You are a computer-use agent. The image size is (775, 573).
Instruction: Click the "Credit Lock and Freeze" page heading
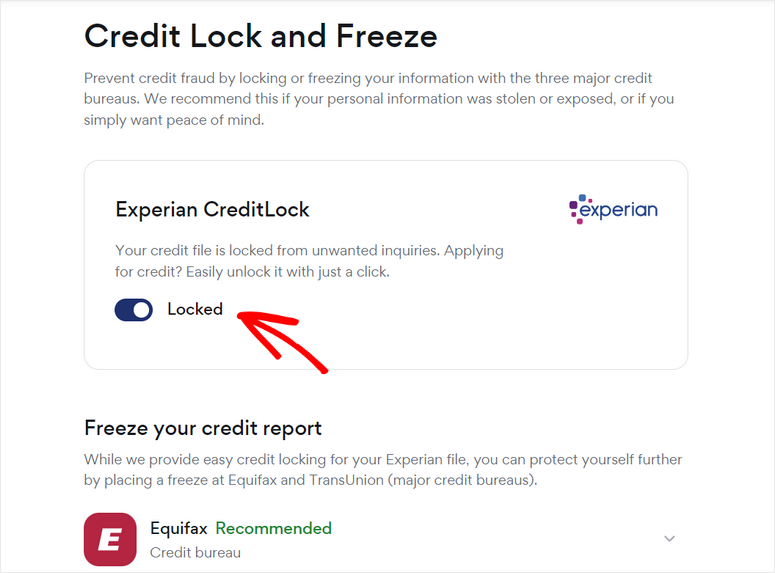click(261, 37)
